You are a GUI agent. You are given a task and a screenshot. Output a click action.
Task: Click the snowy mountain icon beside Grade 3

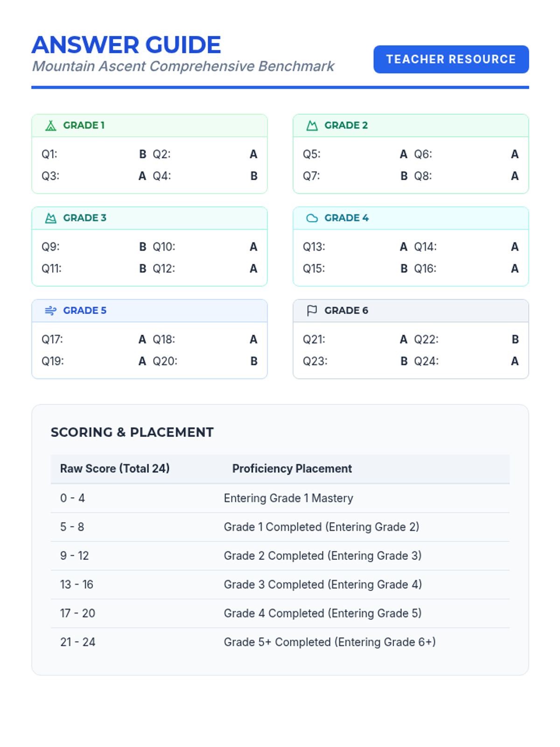click(50, 218)
